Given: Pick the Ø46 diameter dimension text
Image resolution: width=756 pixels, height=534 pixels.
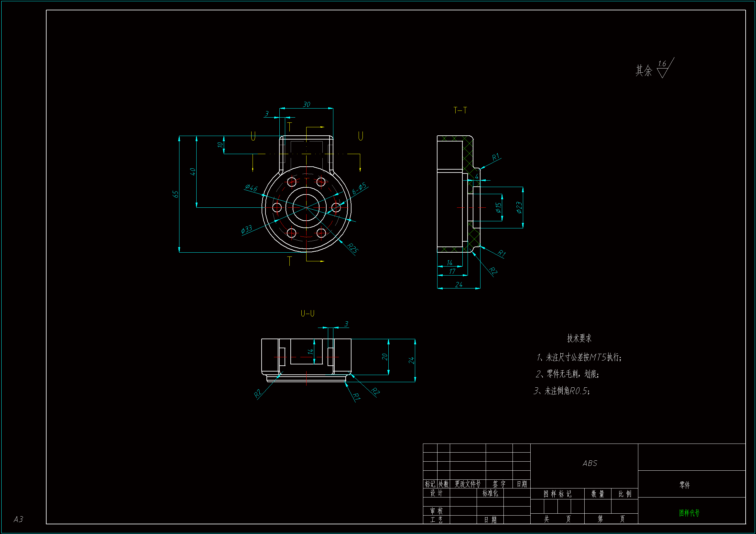Looking at the screenshot, I should [x=251, y=188].
